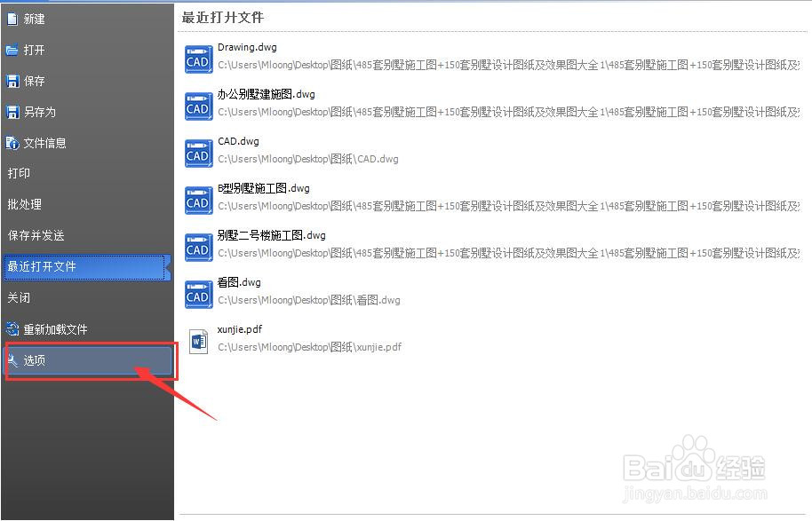Click the Open (打开) folder icon

click(x=12, y=51)
